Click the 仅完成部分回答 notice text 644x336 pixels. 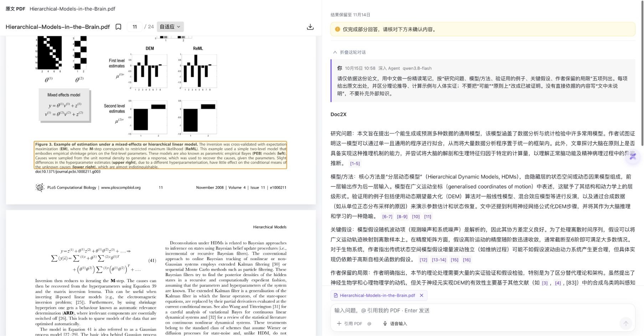coord(389,29)
